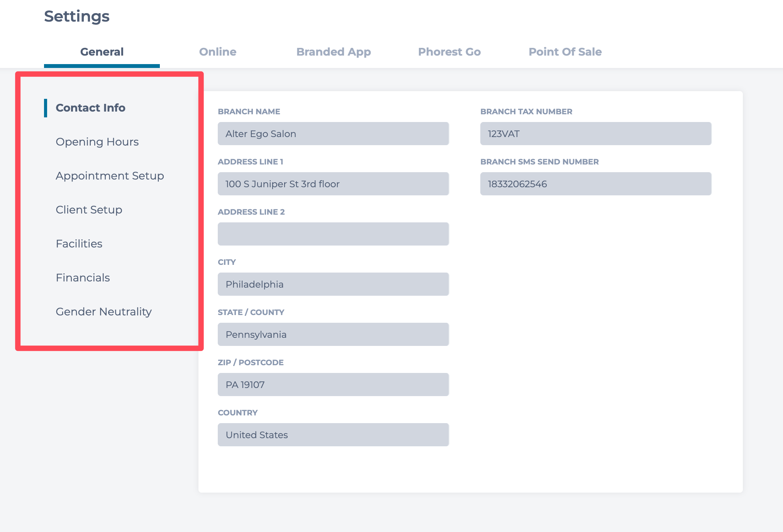Select the Phorest Go tab

pos(449,52)
